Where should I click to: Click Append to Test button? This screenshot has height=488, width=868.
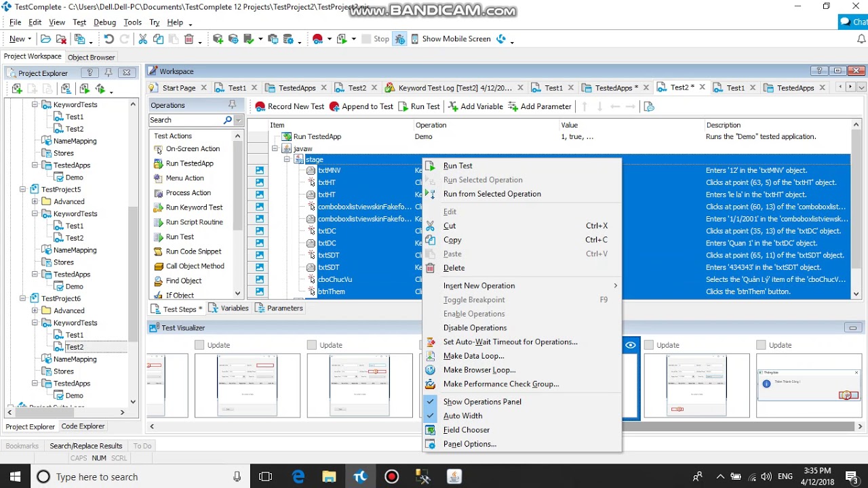pos(361,106)
